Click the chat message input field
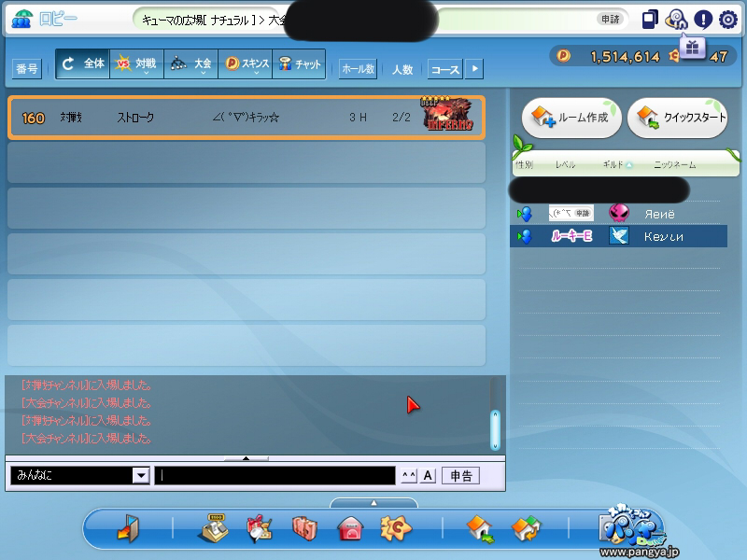Viewport: 747px width, 560px height. pyautogui.click(x=275, y=476)
